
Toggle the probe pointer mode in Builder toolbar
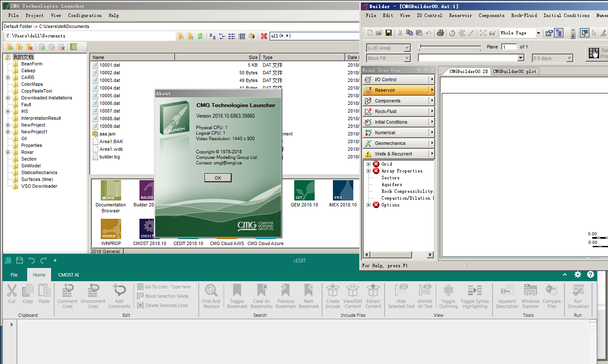[585, 33]
